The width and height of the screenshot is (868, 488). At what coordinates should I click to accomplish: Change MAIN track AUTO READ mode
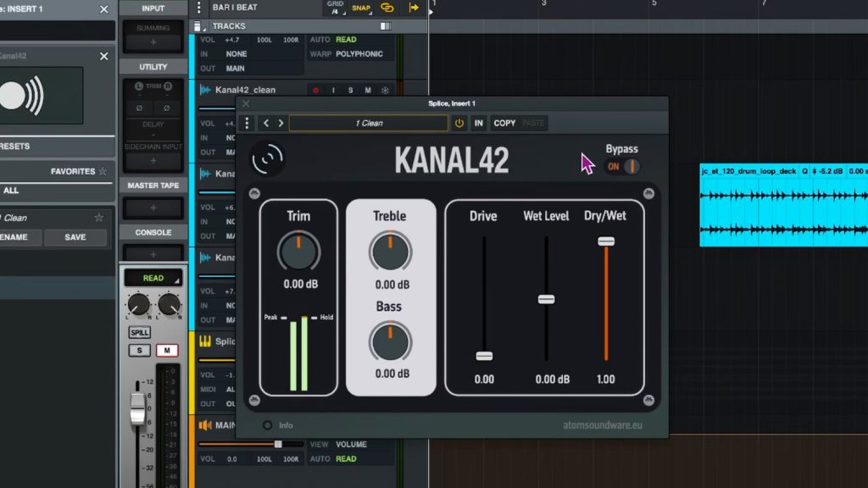pos(346,458)
